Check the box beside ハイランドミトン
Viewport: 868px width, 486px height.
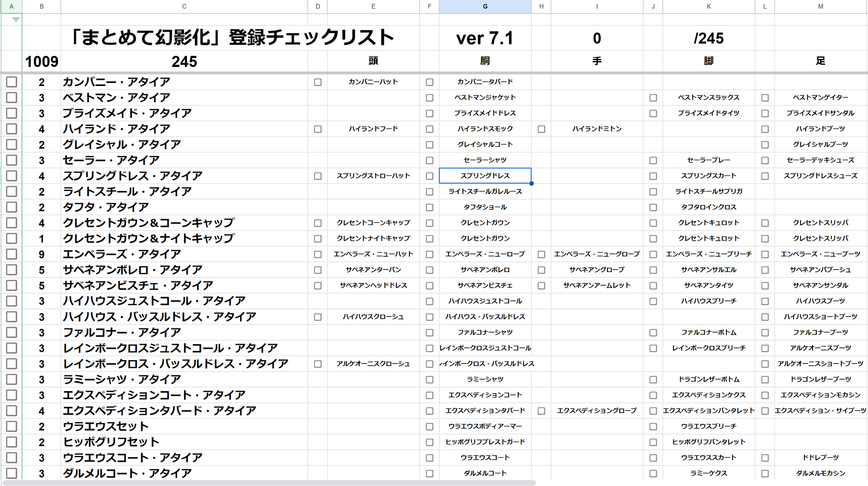coord(541,129)
